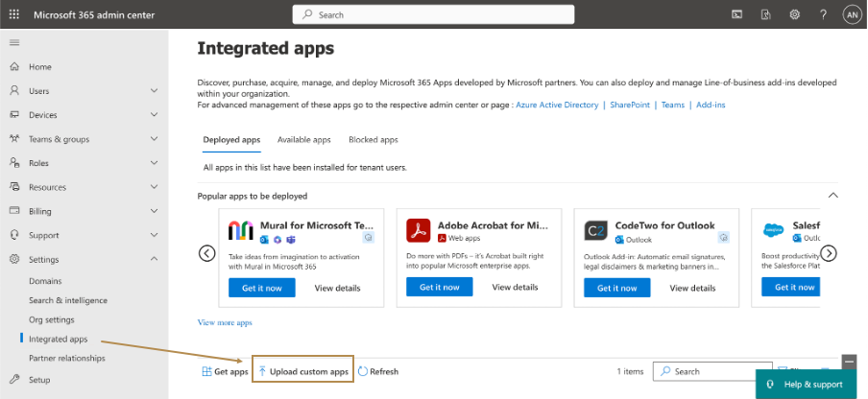Expand the Billing navigation section
Screen dimensions: 868x399
pyautogui.click(x=155, y=211)
